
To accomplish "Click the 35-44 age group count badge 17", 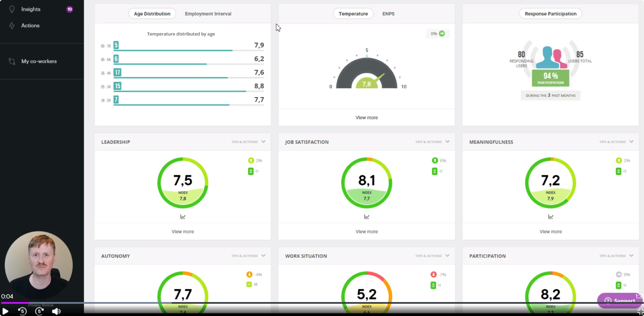I will click(x=118, y=73).
